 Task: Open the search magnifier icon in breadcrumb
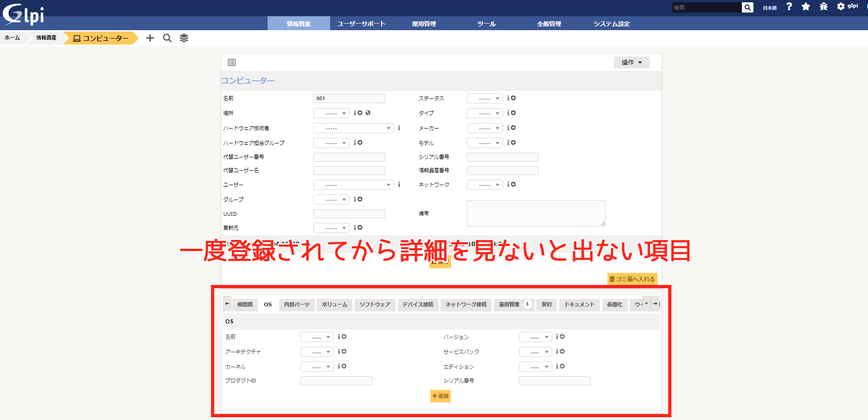[x=167, y=38]
